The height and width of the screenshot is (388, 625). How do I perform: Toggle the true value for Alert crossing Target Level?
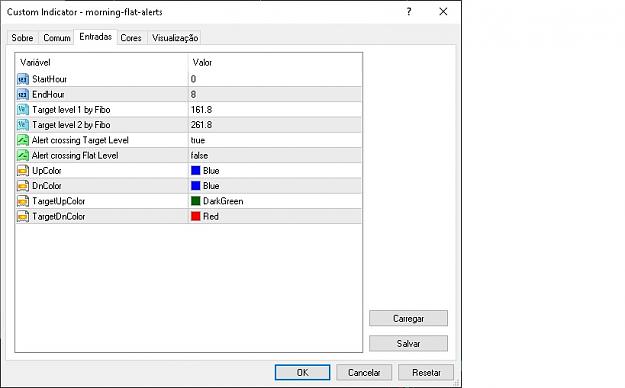point(275,140)
